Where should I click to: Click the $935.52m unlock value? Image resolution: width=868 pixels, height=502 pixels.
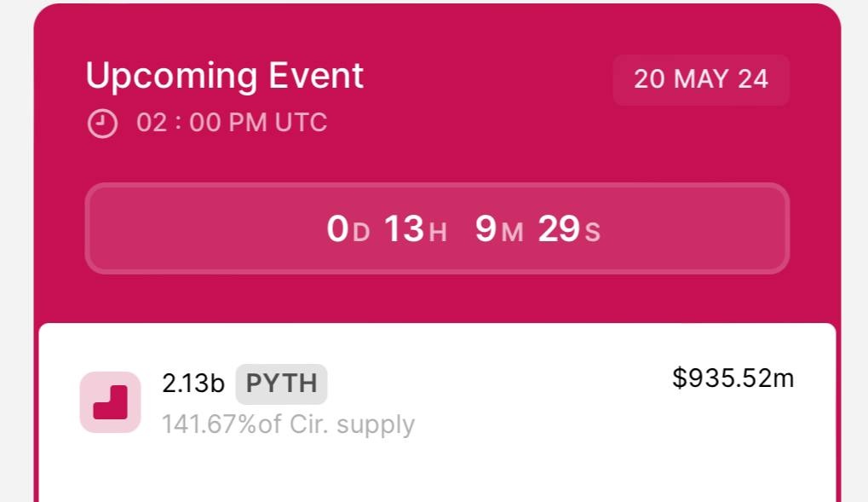(733, 378)
